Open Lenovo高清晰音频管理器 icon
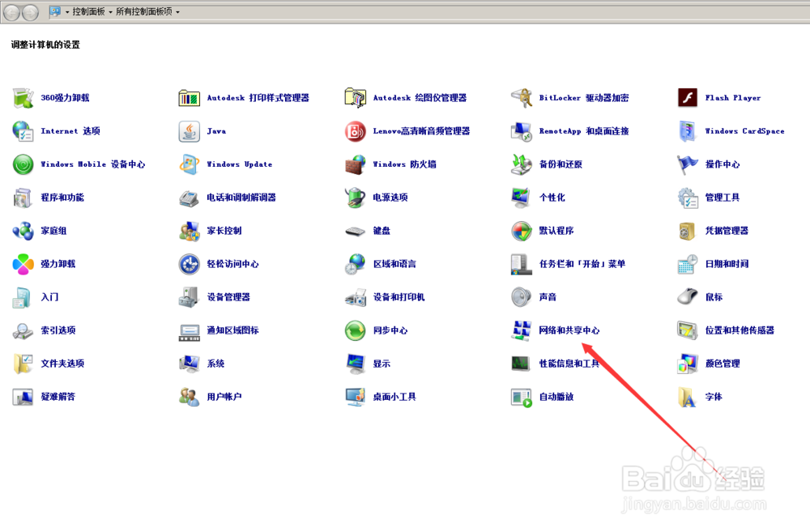 tap(356, 131)
